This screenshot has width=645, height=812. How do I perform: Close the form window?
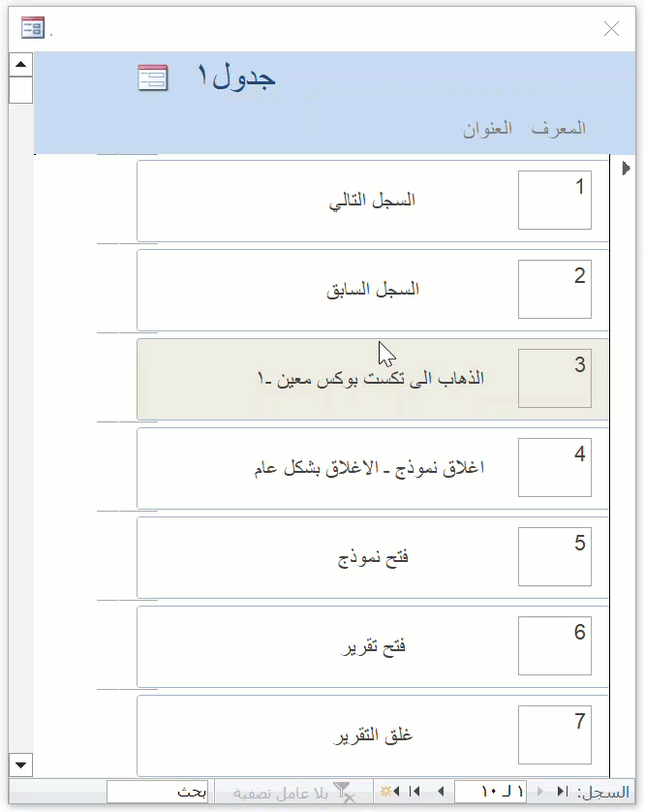coord(611,28)
